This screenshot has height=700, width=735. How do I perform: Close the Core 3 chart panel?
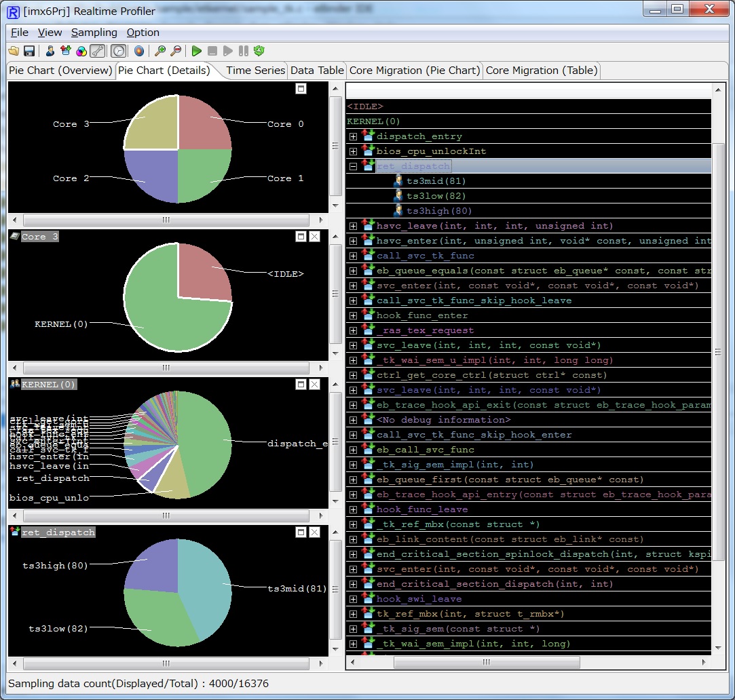(314, 237)
